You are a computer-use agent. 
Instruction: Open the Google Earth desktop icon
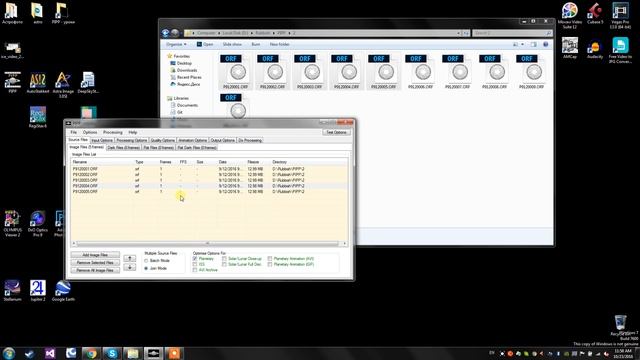point(63,290)
